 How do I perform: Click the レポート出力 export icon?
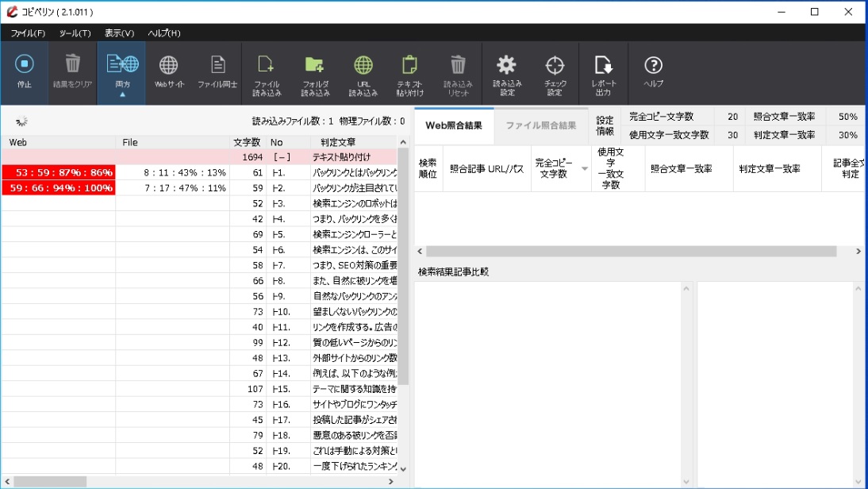603,65
